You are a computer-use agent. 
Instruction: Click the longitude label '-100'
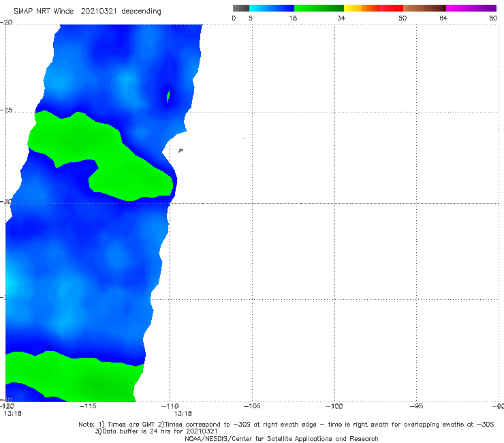click(x=334, y=406)
